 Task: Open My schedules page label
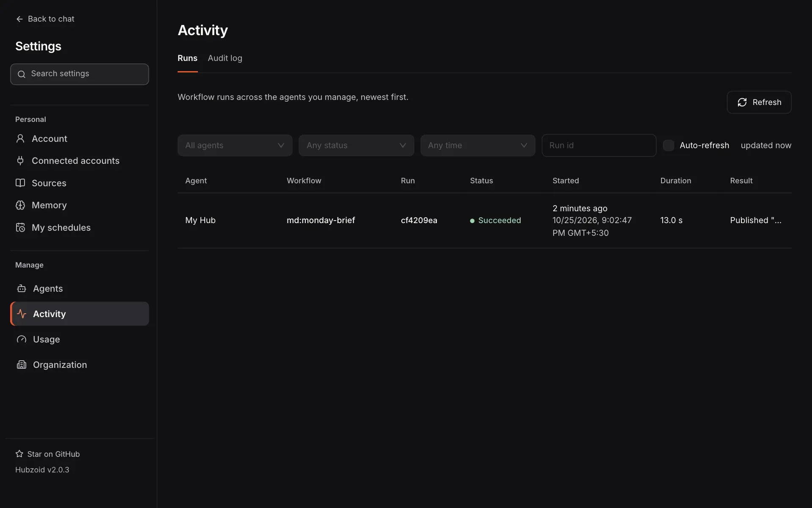coord(61,227)
